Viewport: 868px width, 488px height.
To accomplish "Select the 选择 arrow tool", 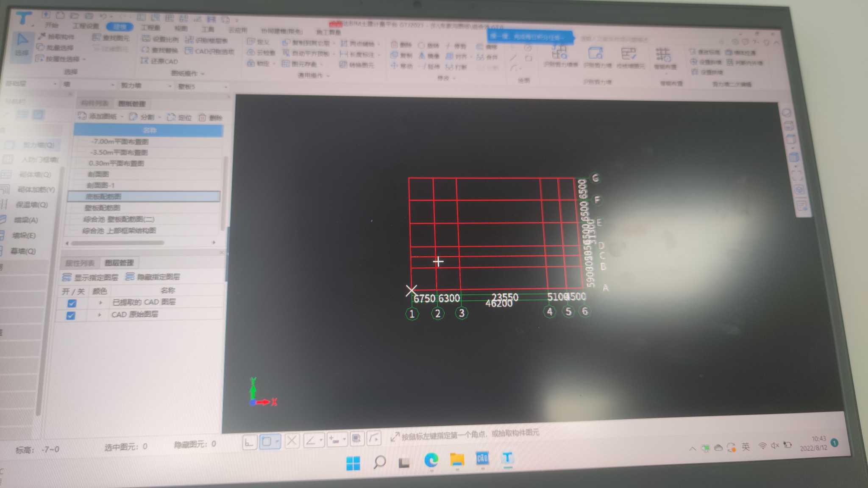I will point(22,45).
